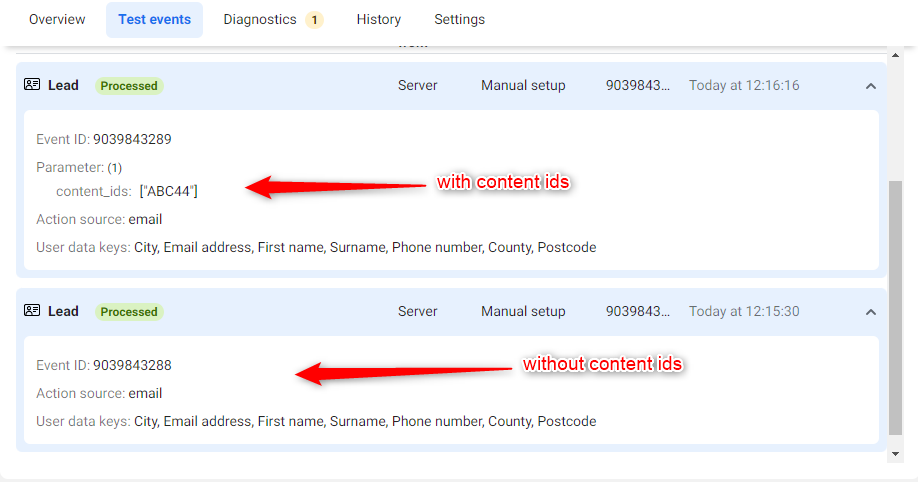Open the History tab
This screenshot has width=918, height=482.
point(379,19)
